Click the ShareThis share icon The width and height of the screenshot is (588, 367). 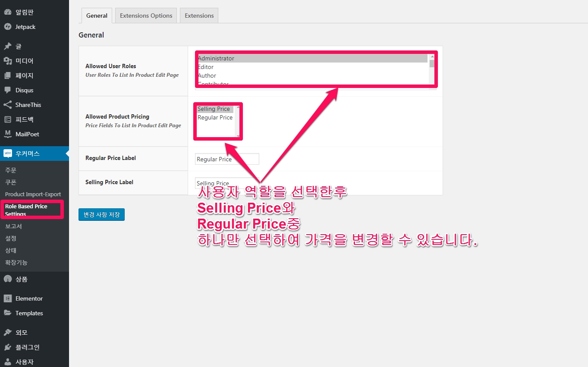[x=7, y=105]
